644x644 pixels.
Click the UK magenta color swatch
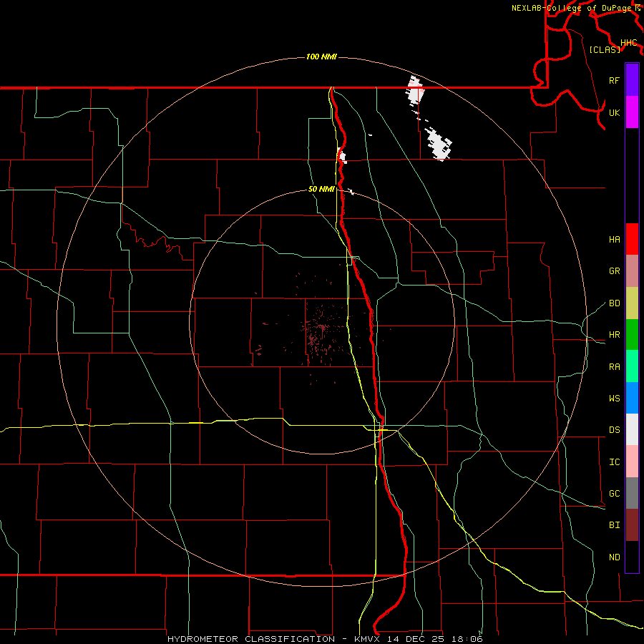tap(632, 112)
